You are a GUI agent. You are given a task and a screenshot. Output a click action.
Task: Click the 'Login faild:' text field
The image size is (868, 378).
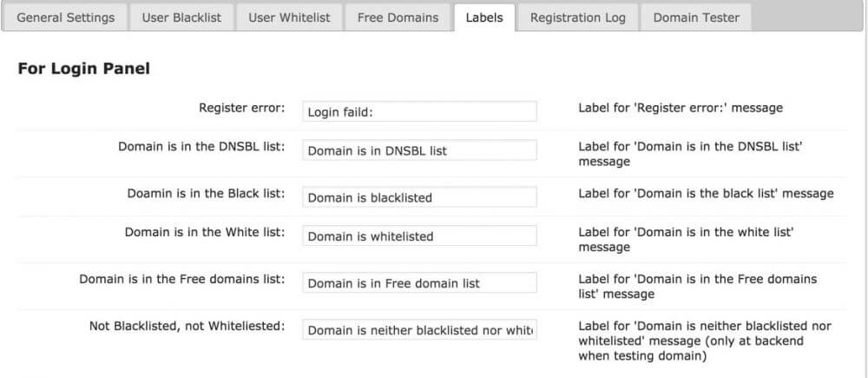[x=419, y=111]
